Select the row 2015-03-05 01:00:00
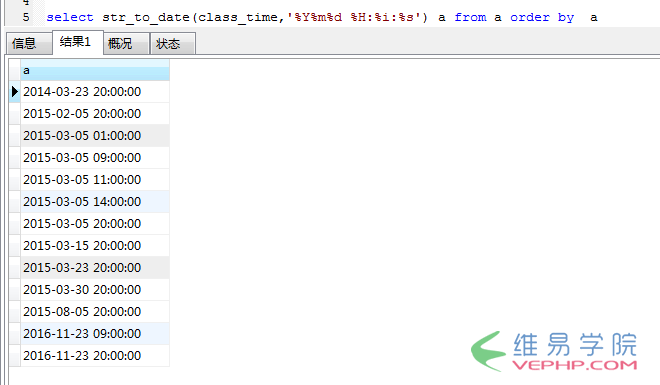 pyautogui.click(x=95, y=135)
